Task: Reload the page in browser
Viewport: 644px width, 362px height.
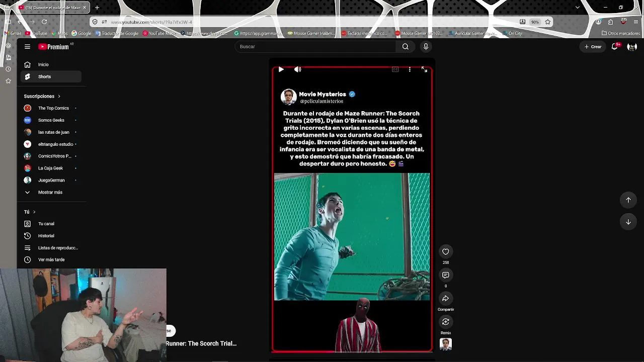Action: coord(44,22)
